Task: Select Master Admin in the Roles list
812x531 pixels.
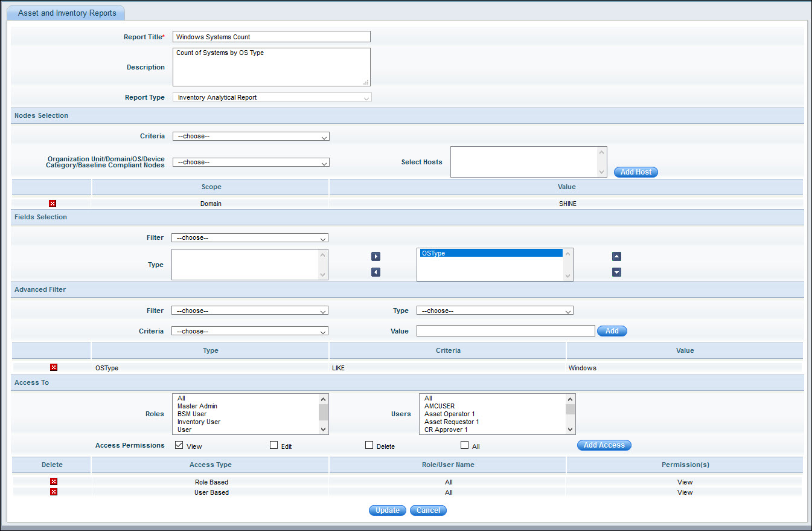Action: (x=197, y=406)
